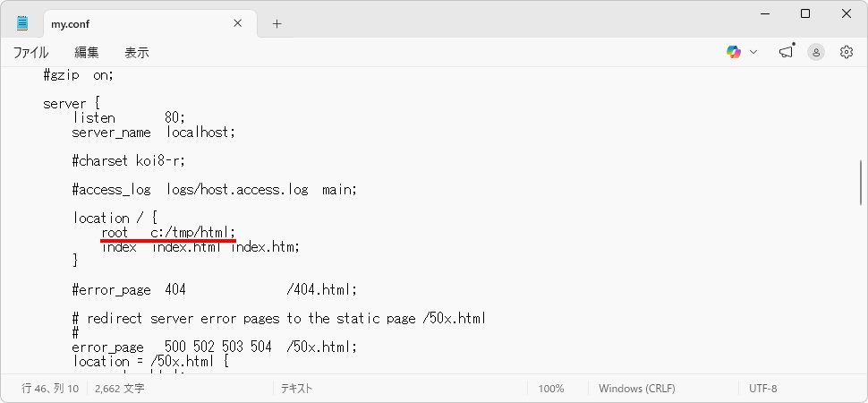
Task: Open the Copilot icon in the toolbar
Action: click(734, 52)
